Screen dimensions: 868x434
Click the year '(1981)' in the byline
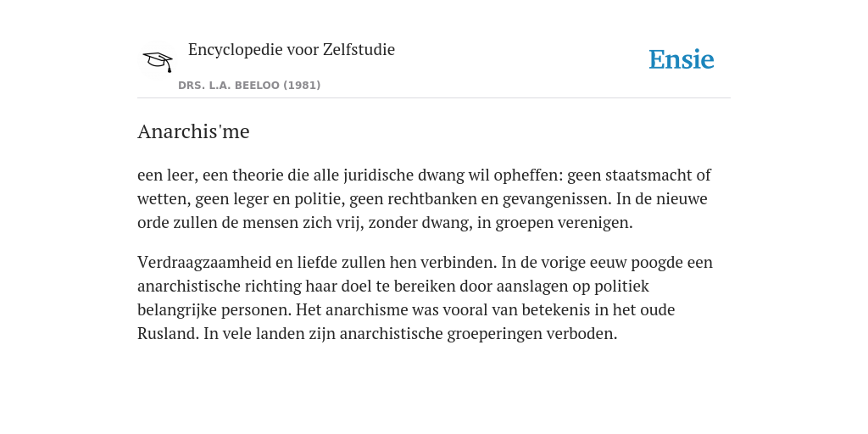click(303, 86)
